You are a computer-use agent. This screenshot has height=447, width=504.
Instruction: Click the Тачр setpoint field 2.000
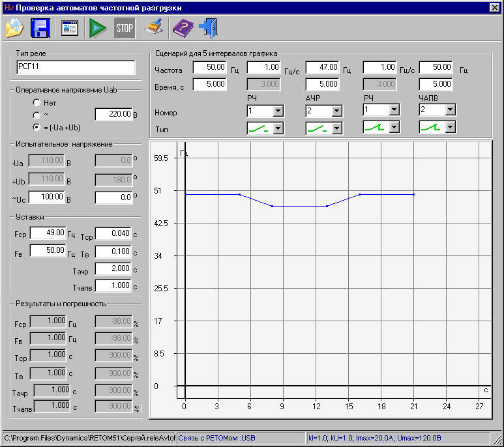[113, 269]
